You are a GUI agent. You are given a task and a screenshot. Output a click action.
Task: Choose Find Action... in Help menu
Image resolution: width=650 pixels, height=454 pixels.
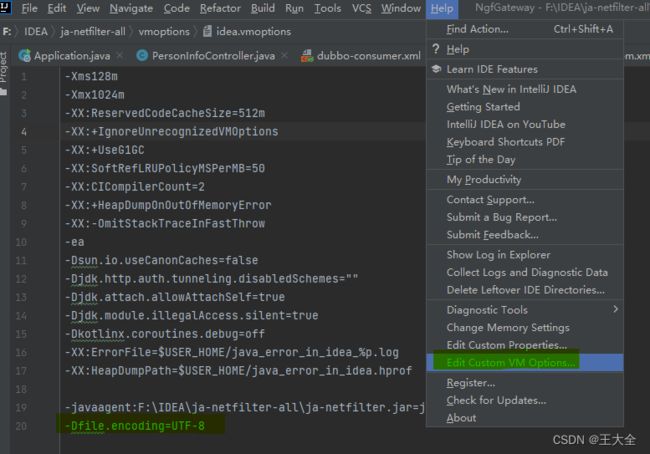[x=525, y=29]
